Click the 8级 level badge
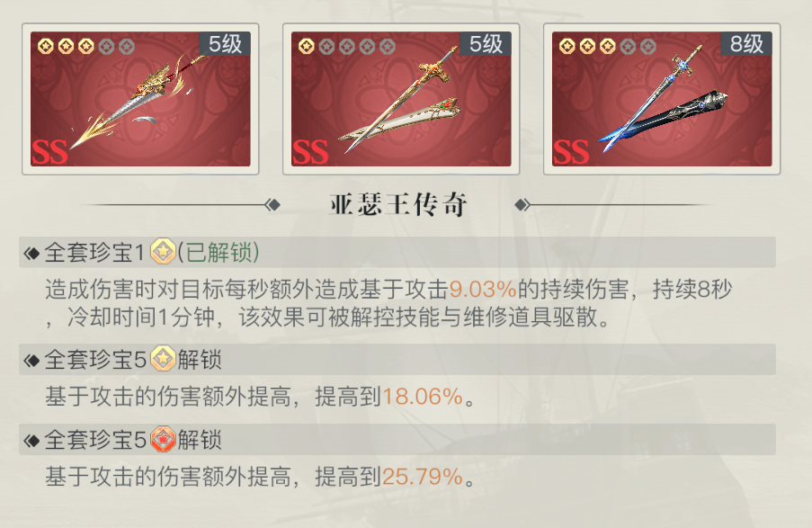This screenshot has width=812, height=528. 746,43
